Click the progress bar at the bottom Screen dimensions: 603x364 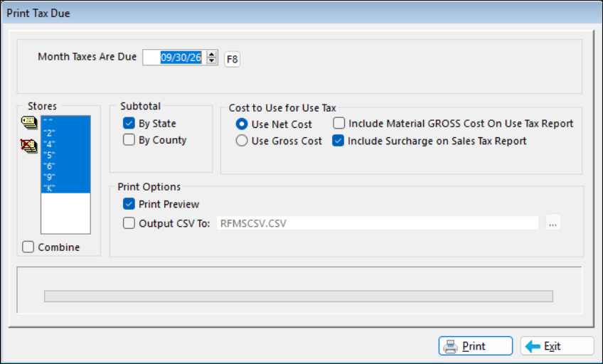point(299,296)
